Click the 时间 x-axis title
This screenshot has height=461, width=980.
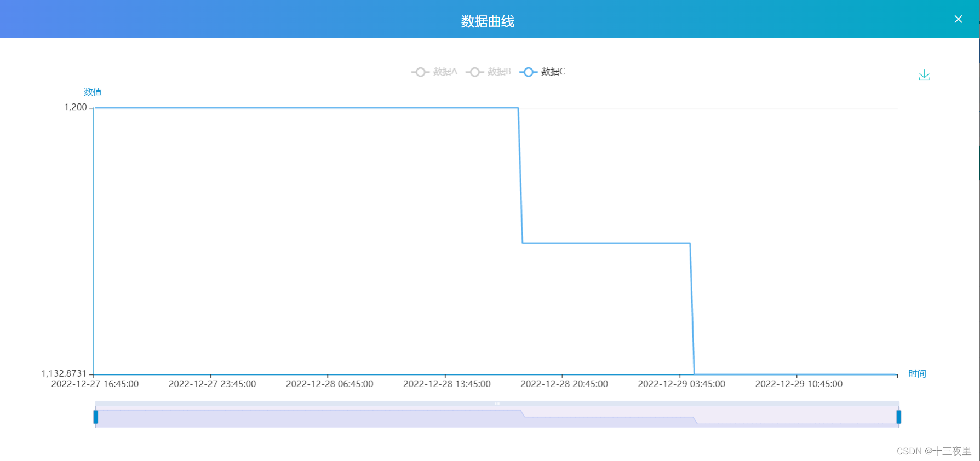pos(917,373)
